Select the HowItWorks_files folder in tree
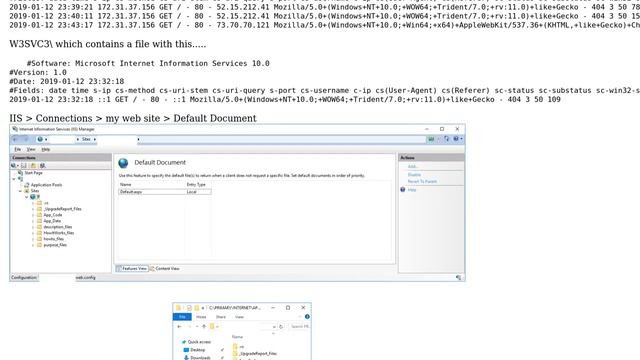640x360 pixels. [59, 233]
